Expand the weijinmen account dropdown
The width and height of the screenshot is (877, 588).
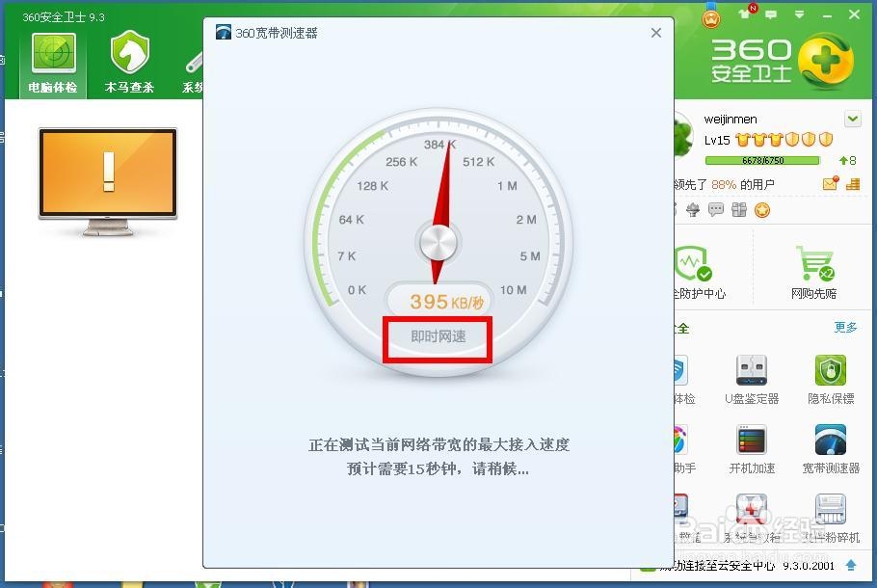852,119
